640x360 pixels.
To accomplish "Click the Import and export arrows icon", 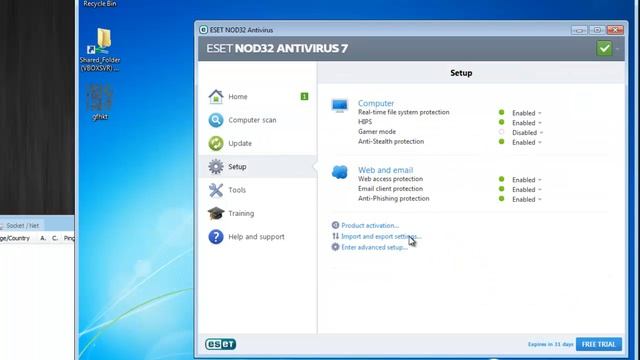I will coord(336,236).
